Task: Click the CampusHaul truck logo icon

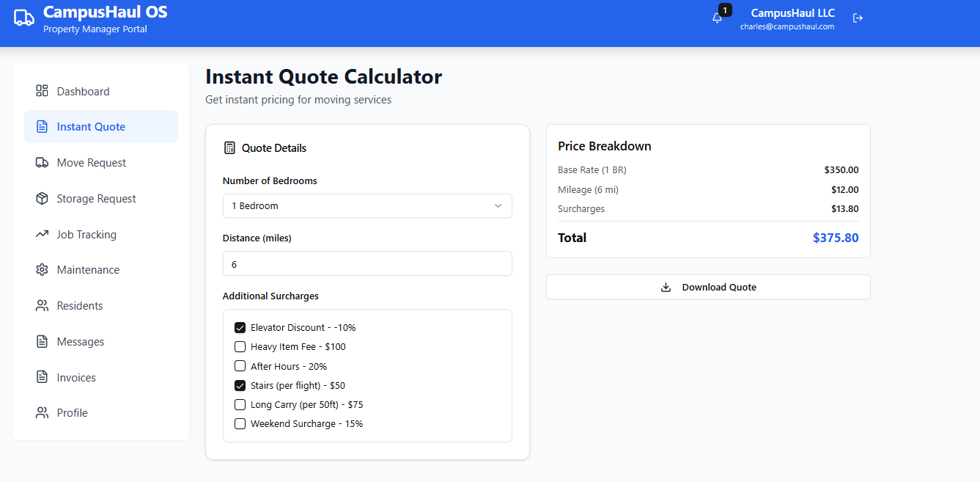Action: (24, 18)
